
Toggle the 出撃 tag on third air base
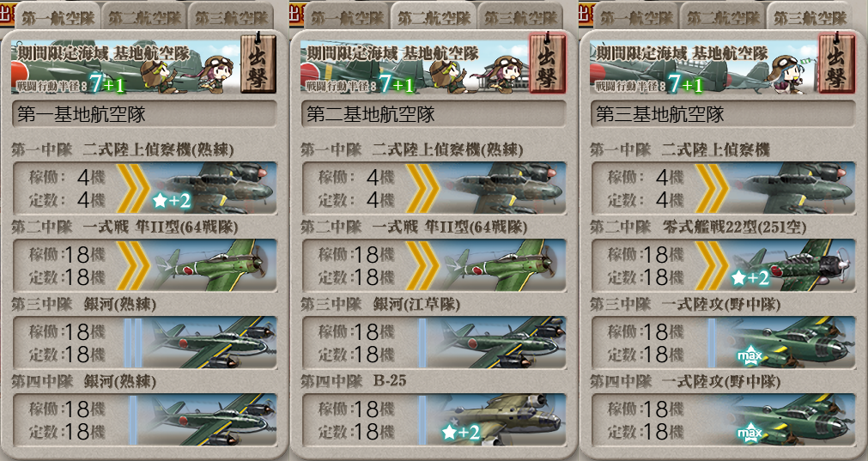[836, 64]
